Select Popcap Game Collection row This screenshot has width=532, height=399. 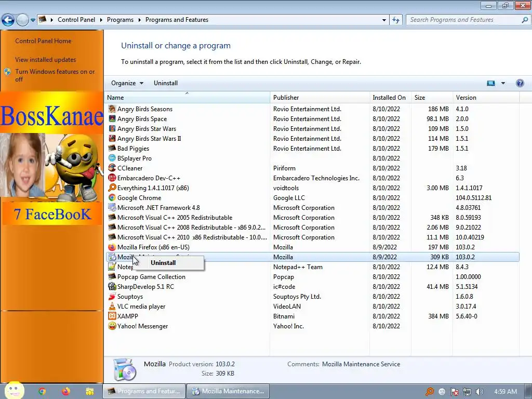312,276
